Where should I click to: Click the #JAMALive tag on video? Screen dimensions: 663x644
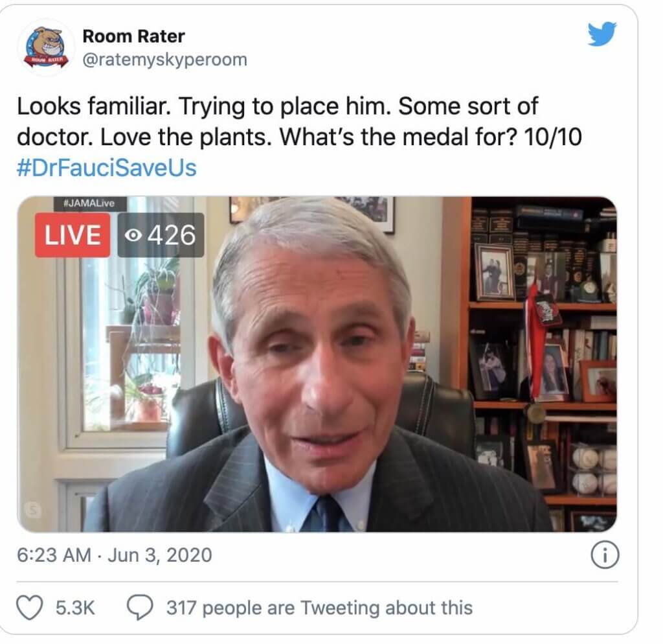click(x=89, y=203)
